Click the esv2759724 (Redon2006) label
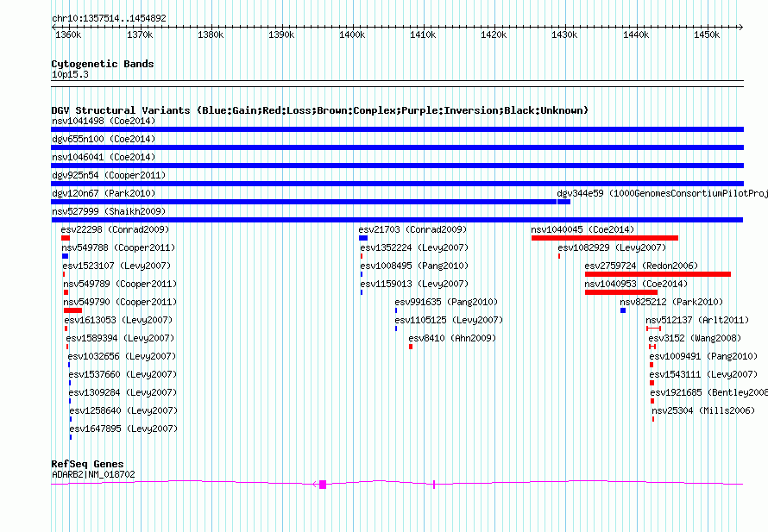768x532 pixels. coord(641,266)
